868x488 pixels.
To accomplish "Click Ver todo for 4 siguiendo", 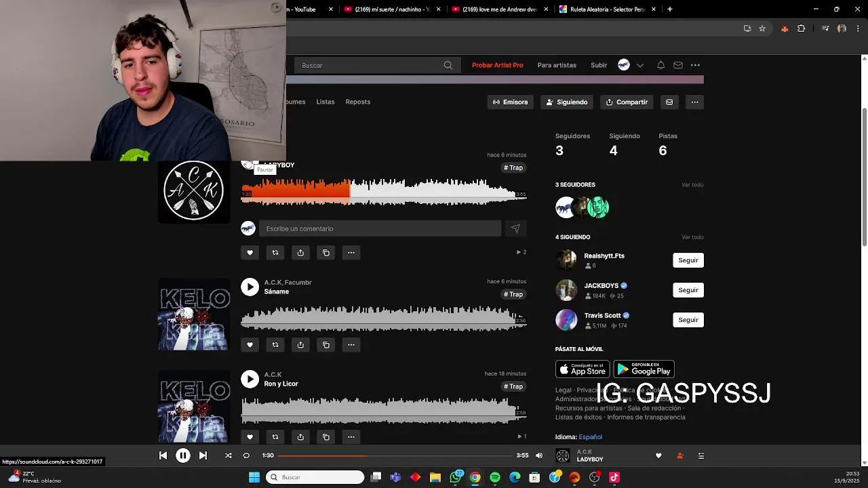I will [x=692, y=237].
